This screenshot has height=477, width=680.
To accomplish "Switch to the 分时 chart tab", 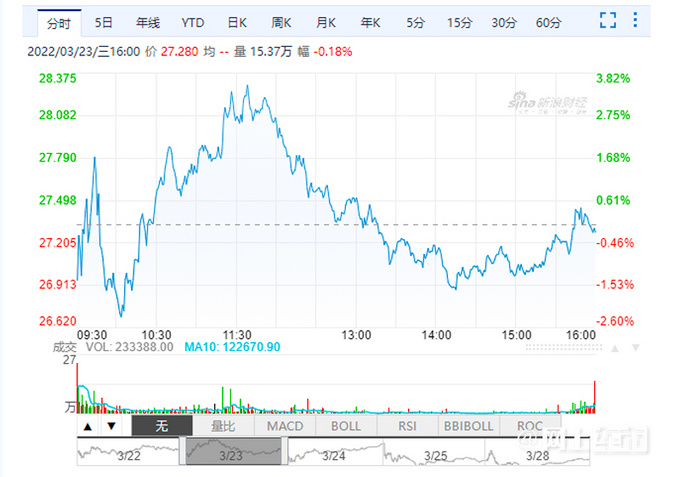I will (59, 23).
